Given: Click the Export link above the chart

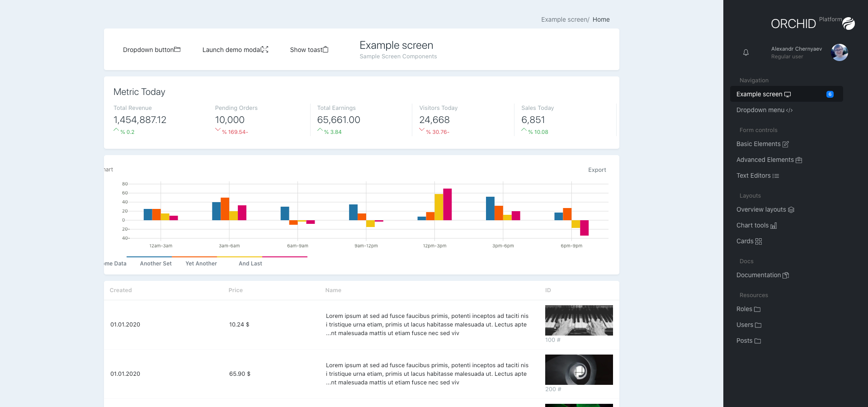Looking at the screenshot, I should (597, 170).
